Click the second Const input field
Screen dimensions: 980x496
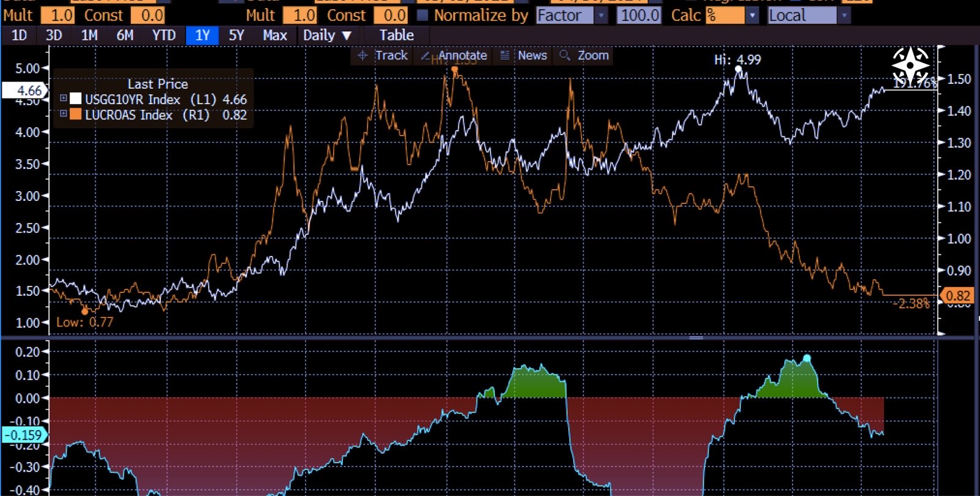click(391, 15)
